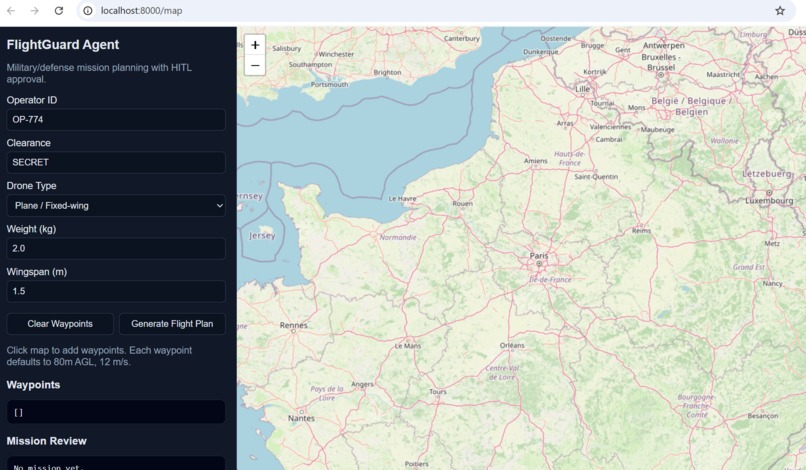
Task: Click Rouen on the map
Action: tap(463, 203)
